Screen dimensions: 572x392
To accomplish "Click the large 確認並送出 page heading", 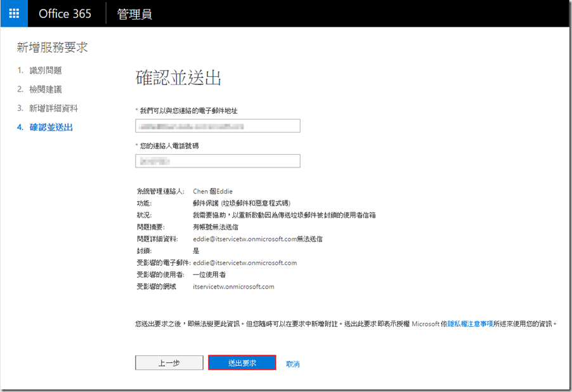I will pos(179,79).
